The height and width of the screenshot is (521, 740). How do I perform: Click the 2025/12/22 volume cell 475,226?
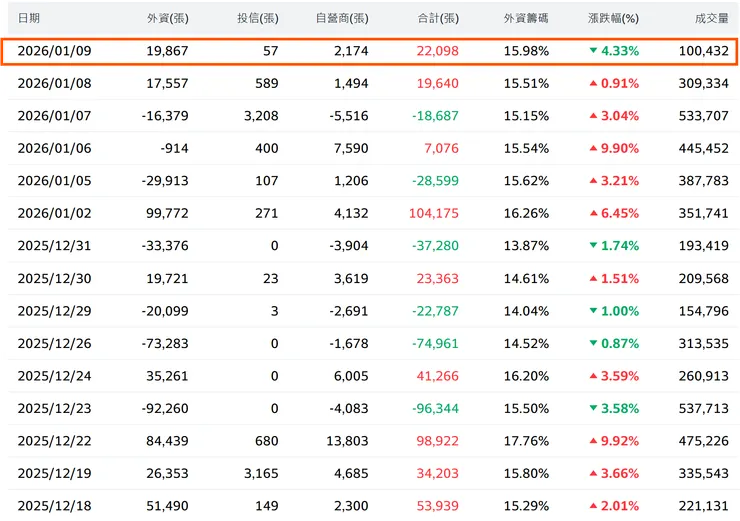click(702, 441)
